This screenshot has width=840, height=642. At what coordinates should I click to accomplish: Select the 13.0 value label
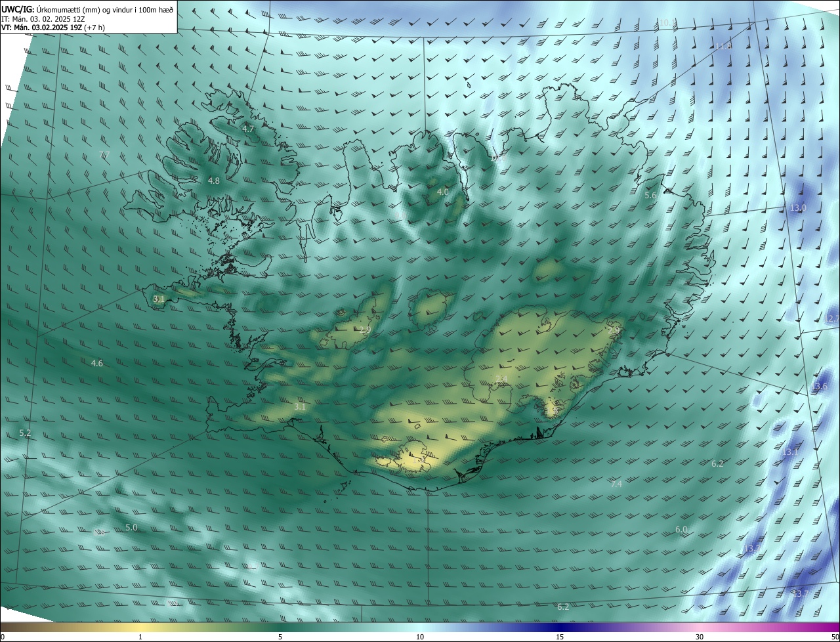point(798,207)
